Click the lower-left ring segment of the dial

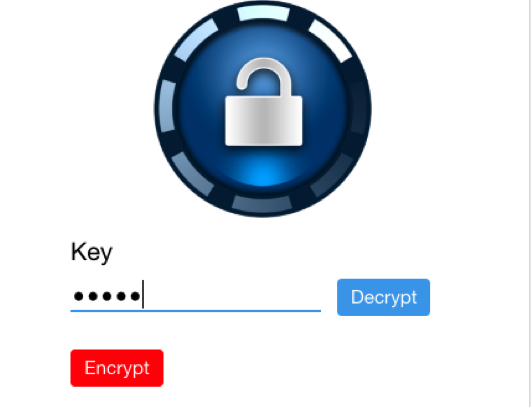coord(192,174)
